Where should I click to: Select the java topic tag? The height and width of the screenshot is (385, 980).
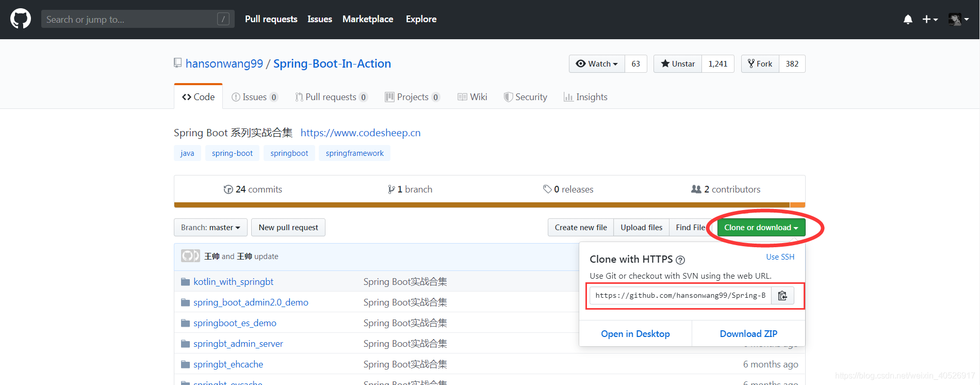[187, 153]
